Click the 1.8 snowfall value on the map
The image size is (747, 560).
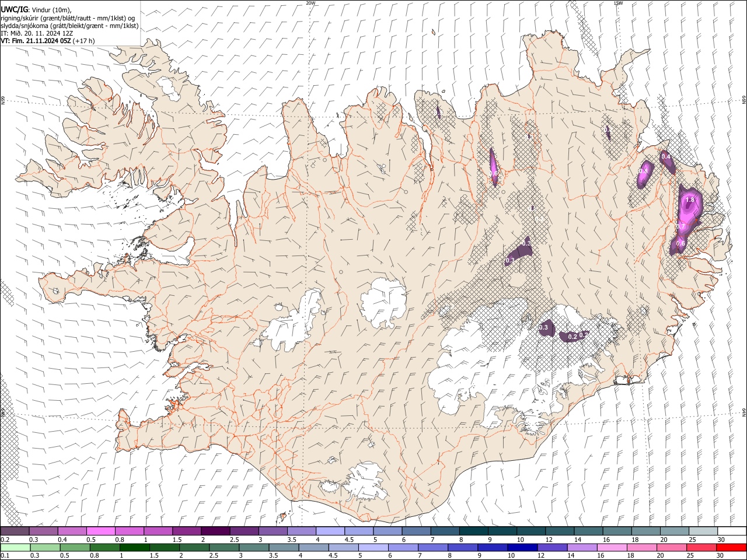(x=690, y=200)
